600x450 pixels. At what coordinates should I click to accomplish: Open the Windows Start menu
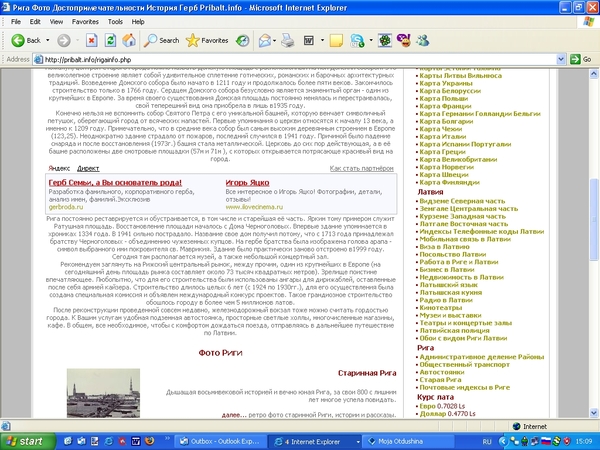(x=26, y=442)
